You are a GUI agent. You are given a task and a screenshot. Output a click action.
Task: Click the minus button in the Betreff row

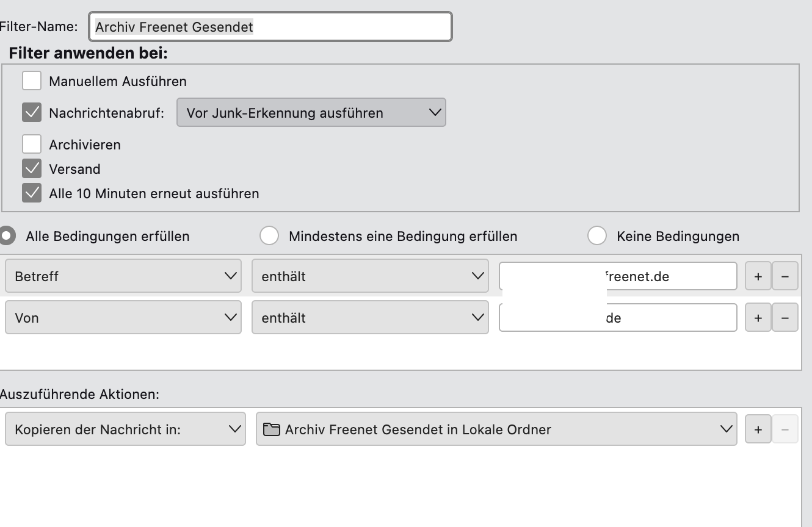[x=785, y=276]
